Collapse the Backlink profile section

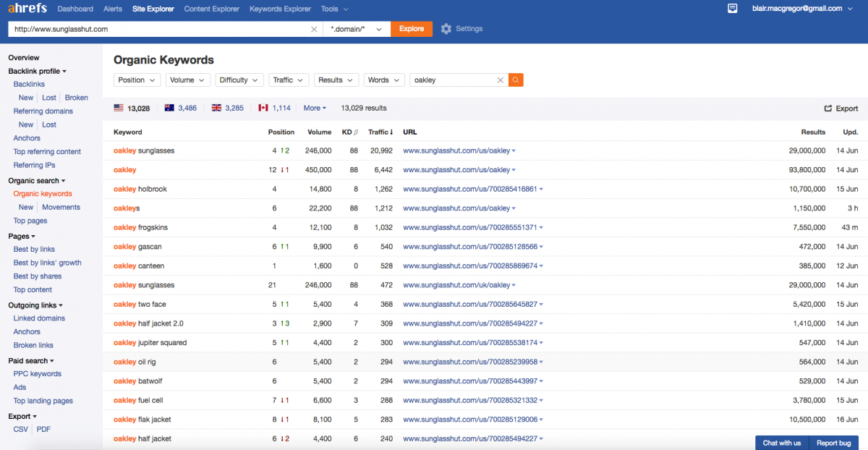coord(37,71)
